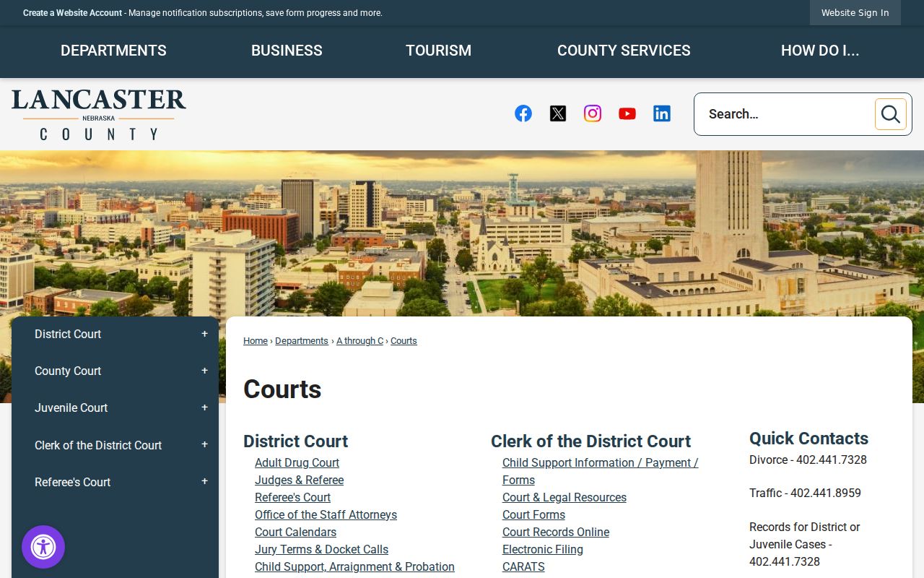Image resolution: width=924 pixels, height=578 pixels.
Task: Open the Court Forms link
Action: pyautogui.click(x=533, y=515)
